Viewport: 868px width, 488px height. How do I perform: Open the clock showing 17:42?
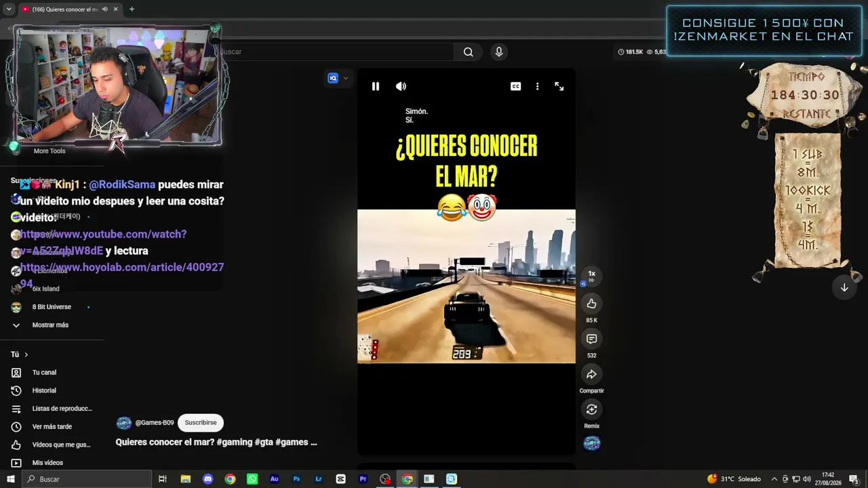click(x=828, y=479)
